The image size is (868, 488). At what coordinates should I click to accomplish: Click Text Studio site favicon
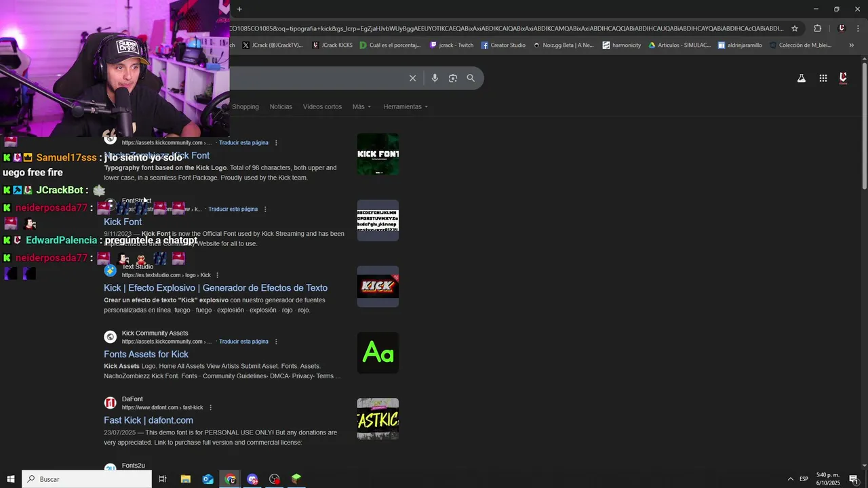(x=110, y=270)
